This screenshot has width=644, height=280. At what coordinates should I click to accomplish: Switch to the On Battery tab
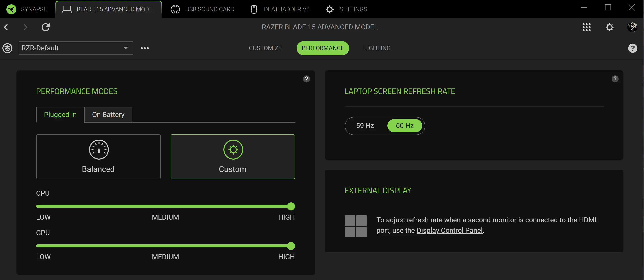[108, 114]
